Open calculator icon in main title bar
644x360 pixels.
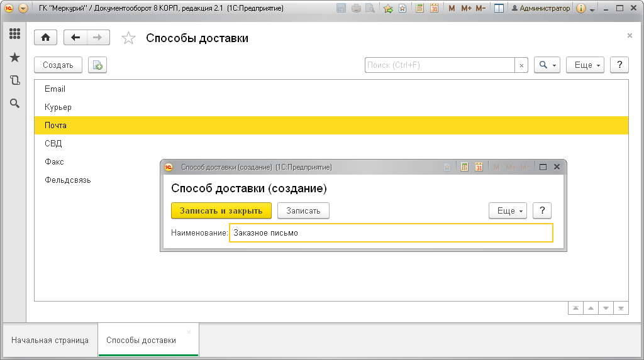pyautogui.click(x=419, y=8)
